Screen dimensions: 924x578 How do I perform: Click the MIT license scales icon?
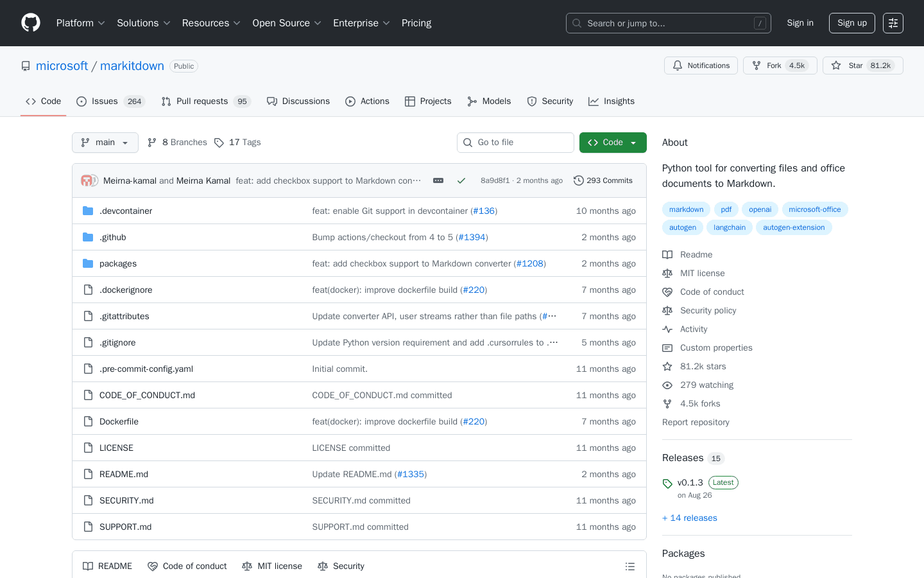(667, 273)
